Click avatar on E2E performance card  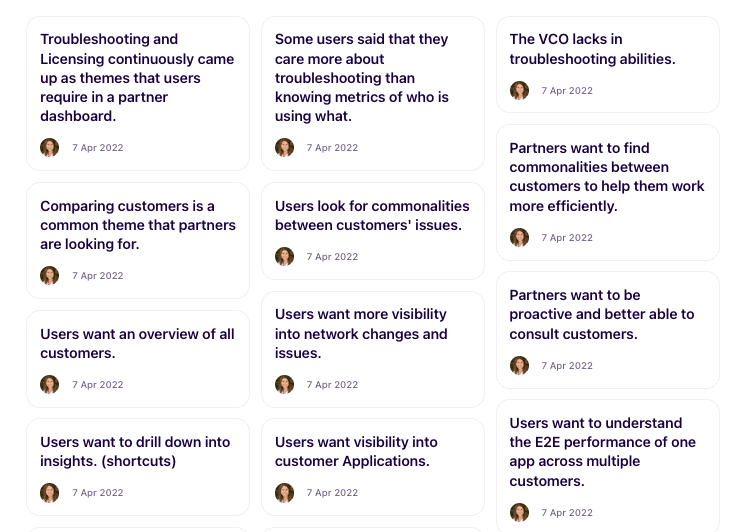coord(519,512)
